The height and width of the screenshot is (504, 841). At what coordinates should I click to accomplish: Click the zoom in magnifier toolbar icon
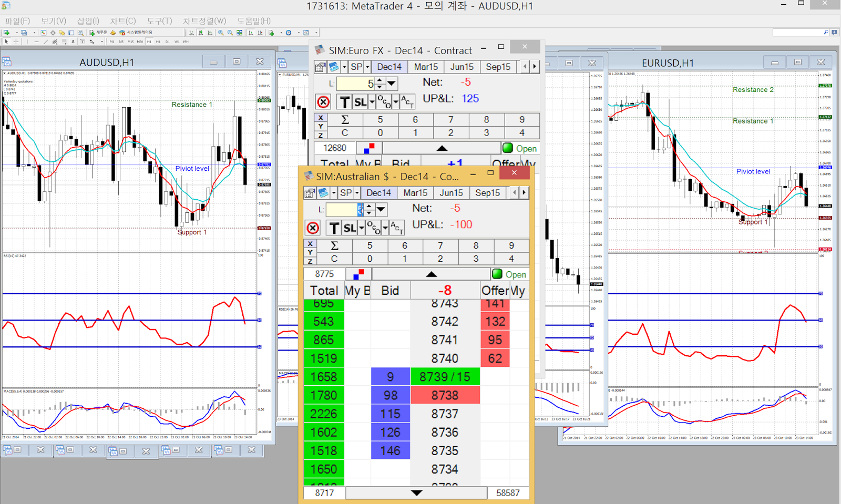click(221, 33)
